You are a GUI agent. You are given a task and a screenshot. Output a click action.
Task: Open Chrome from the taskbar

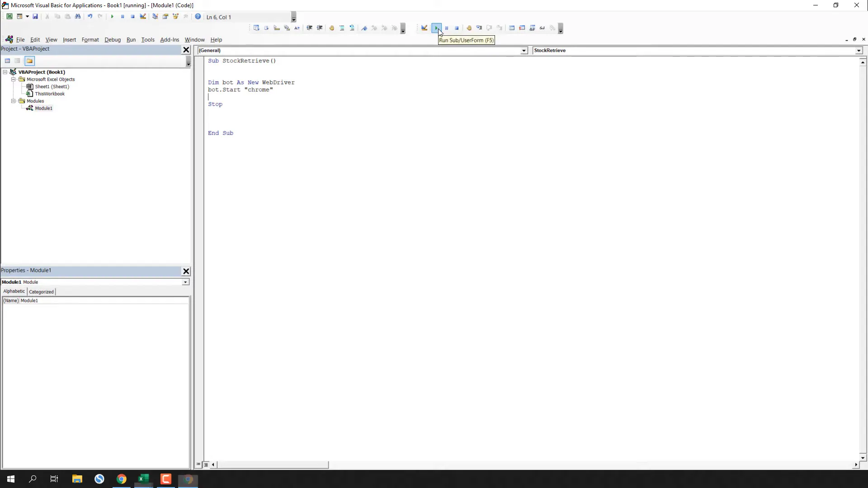pos(121,479)
